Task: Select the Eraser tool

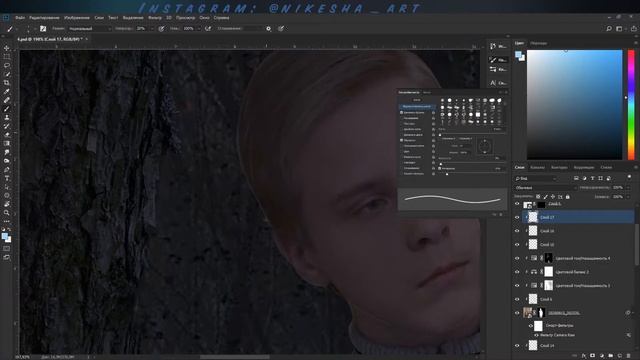Action: tap(7, 135)
